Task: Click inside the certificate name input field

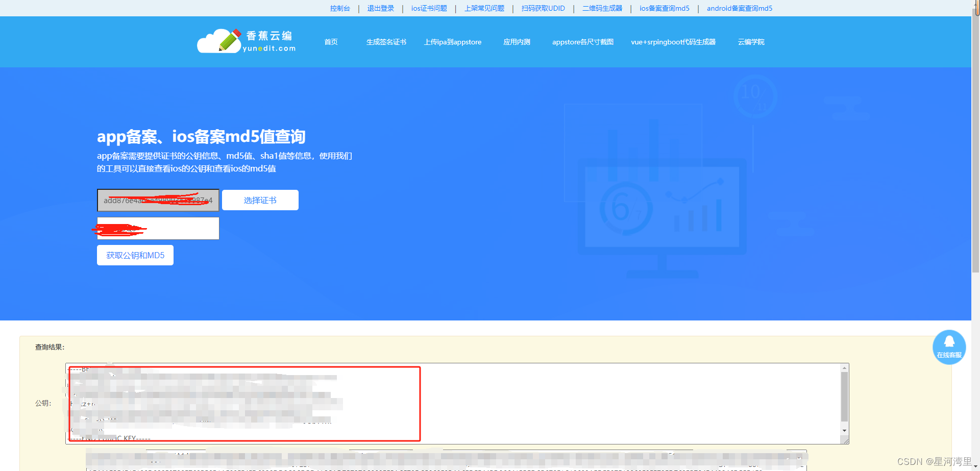Action: pos(158,200)
